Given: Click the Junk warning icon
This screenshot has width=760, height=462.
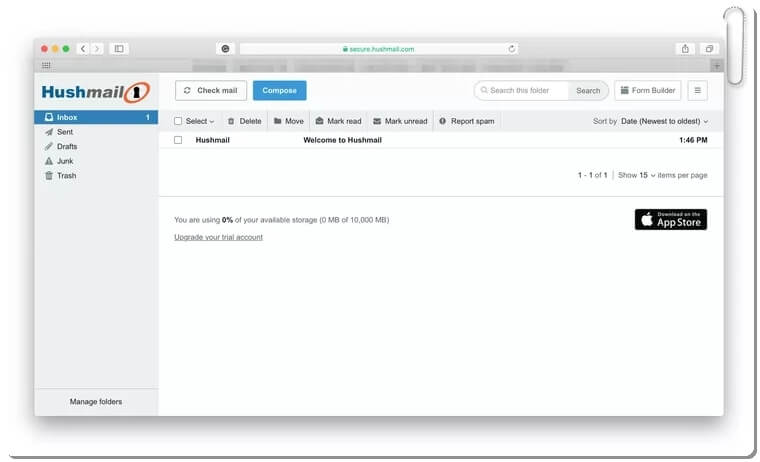Looking at the screenshot, I should pyautogui.click(x=49, y=161).
